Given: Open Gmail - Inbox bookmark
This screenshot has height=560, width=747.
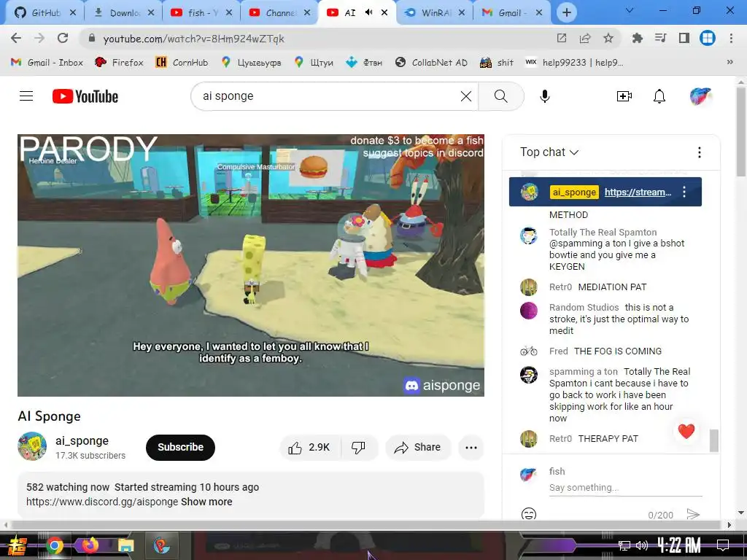Looking at the screenshot, I should click(47, 62).
